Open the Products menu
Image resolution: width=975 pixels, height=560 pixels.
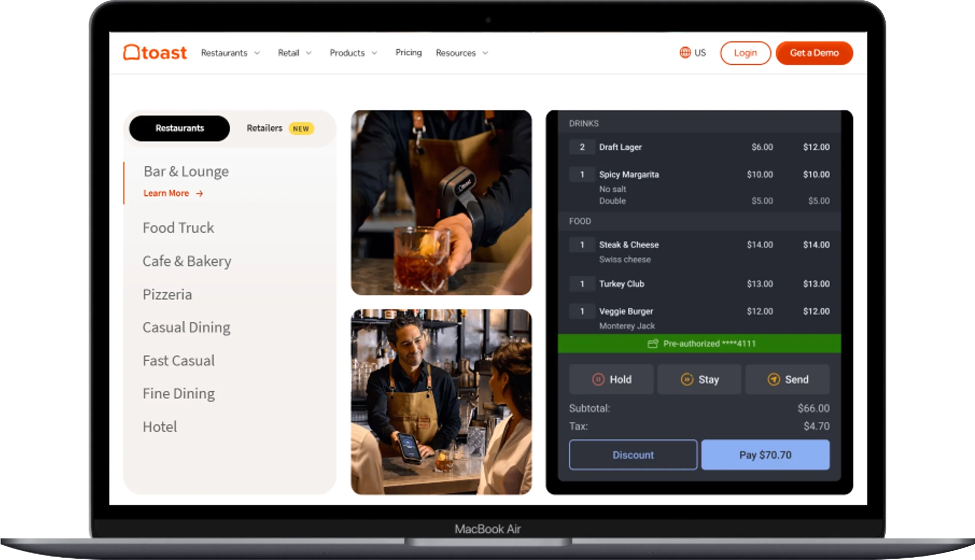(354, 53)
